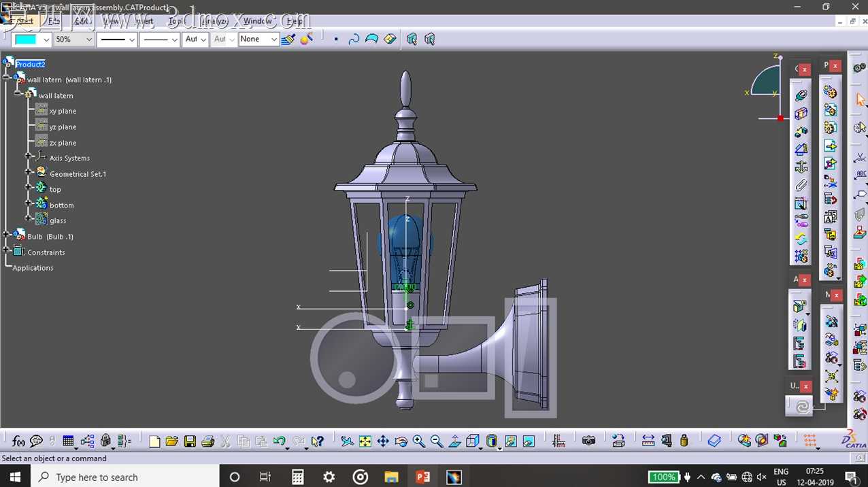This screenshot has width=868, height=487.
Task: Select the Rotate view icon
Action: pos(401,441)
